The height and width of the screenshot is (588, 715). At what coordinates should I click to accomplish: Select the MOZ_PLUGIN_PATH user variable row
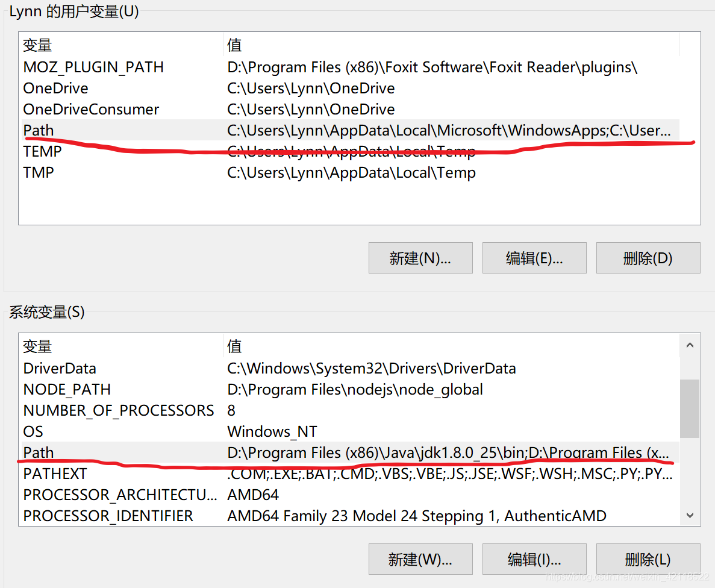tap(350, 67)
